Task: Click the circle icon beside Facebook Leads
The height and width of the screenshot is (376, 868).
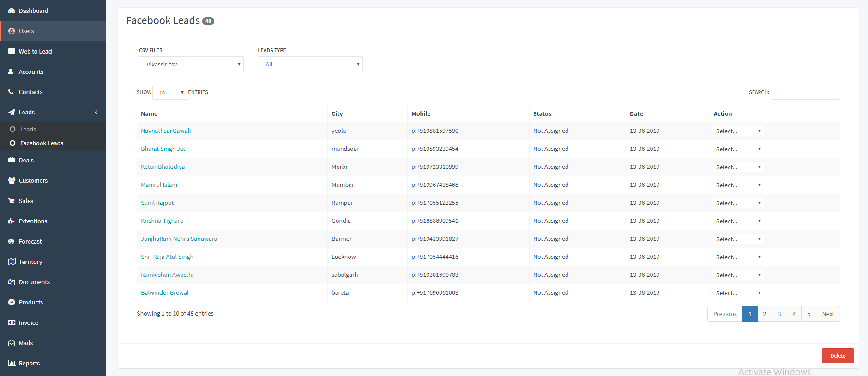Action: (12, 143)
